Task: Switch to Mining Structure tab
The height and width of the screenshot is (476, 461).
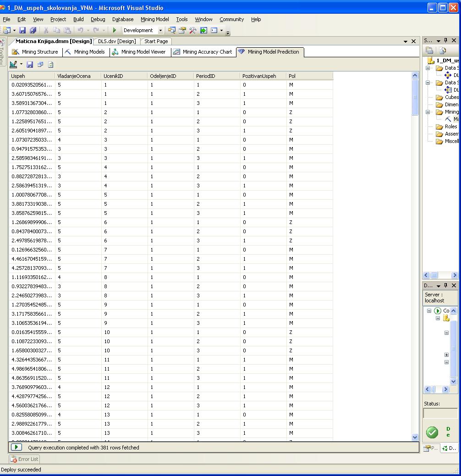Action: pos(35,52)
